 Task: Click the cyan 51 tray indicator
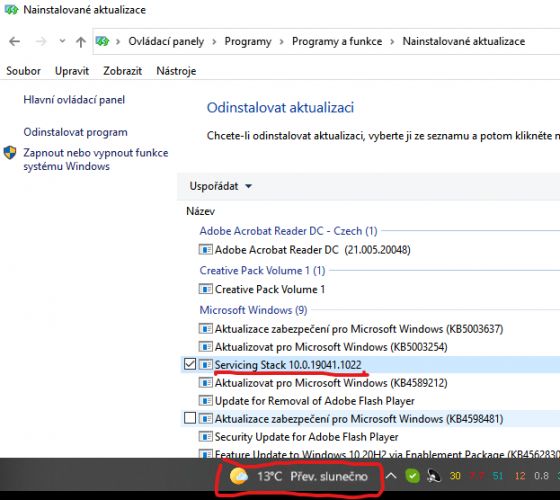coord(498,476)
